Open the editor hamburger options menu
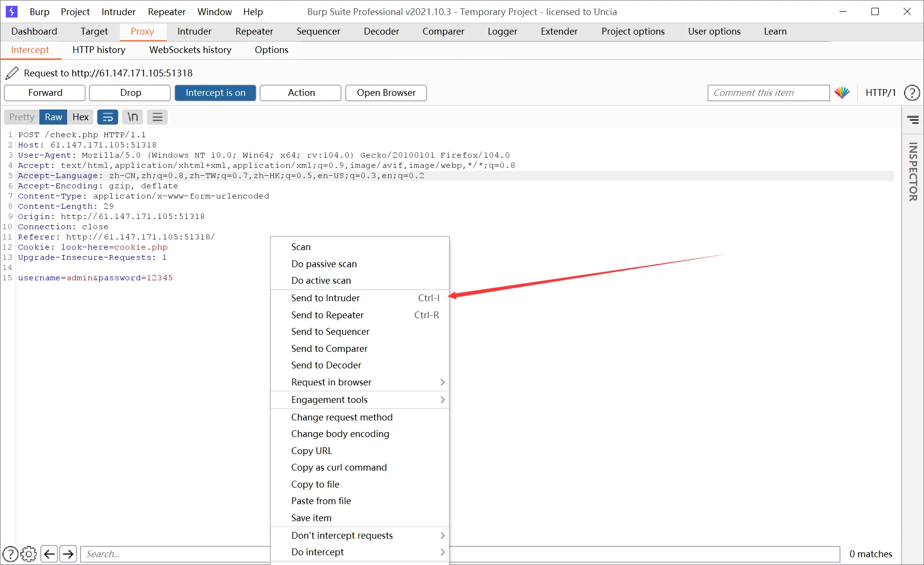924x565 pixels. (x=158, y=117)
